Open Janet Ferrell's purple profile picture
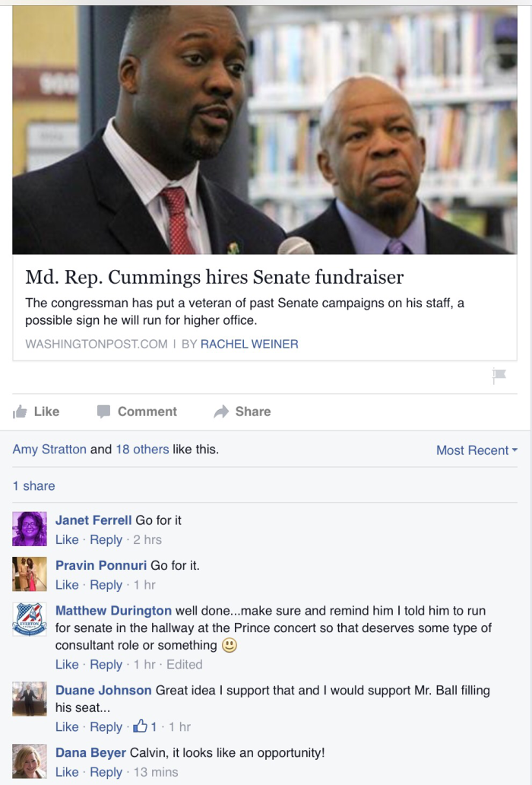The height and width of the screenshot is (785, 532). [x=30, y=529]
